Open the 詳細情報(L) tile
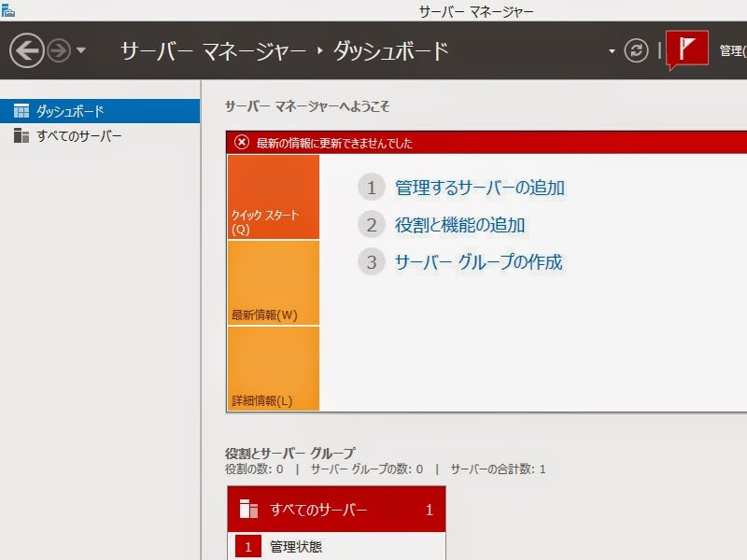Viewport: 747px width, 560px height. pyautogui.click(x=274, y=368)
